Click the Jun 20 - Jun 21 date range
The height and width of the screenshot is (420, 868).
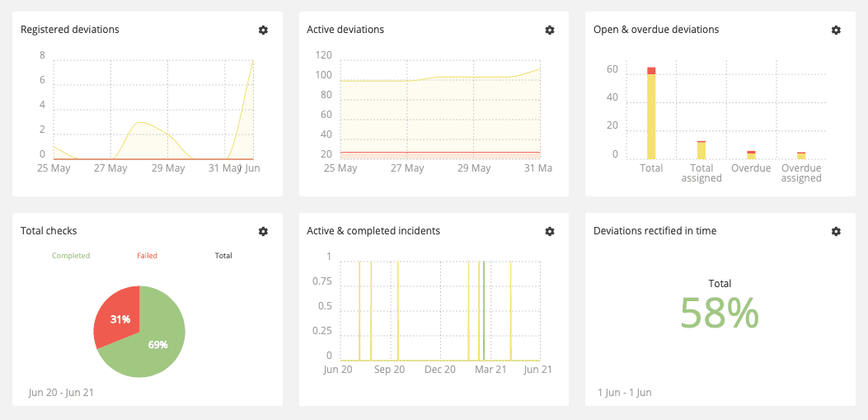(61, 392)
